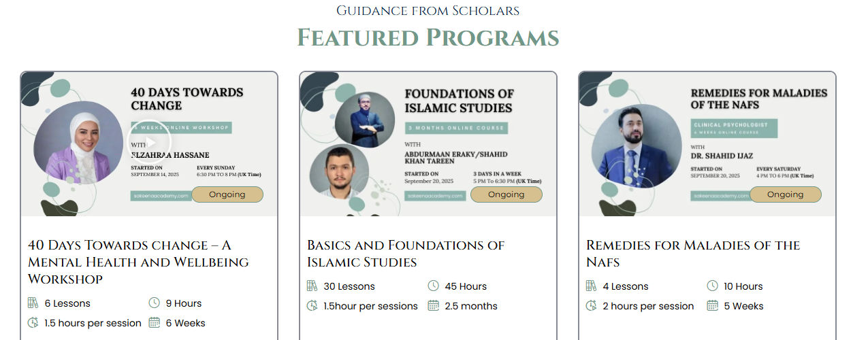The height and width of the screenshot is (340, 868).
Task: Click lessons icon beside 6 Lessons
Action: [x=33, y=303]
